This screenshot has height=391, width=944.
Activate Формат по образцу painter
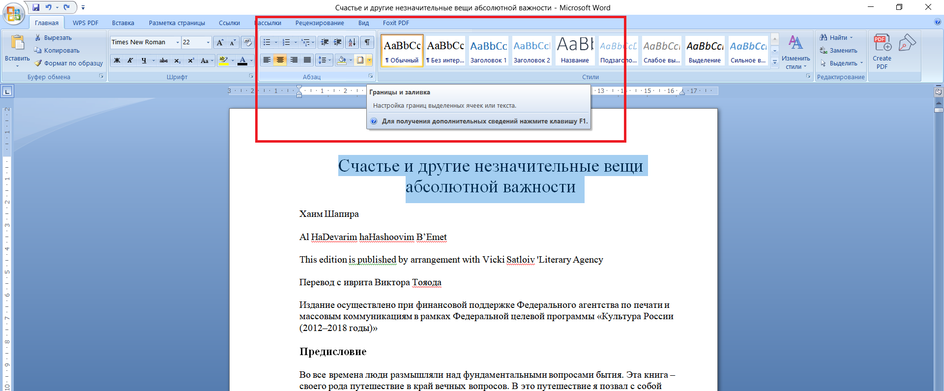68,63
